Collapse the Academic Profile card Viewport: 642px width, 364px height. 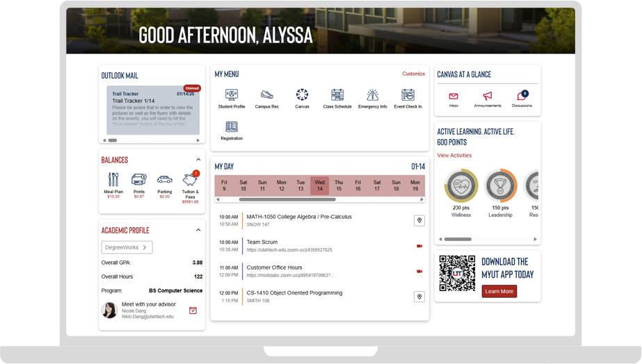[x=198, y=230]
